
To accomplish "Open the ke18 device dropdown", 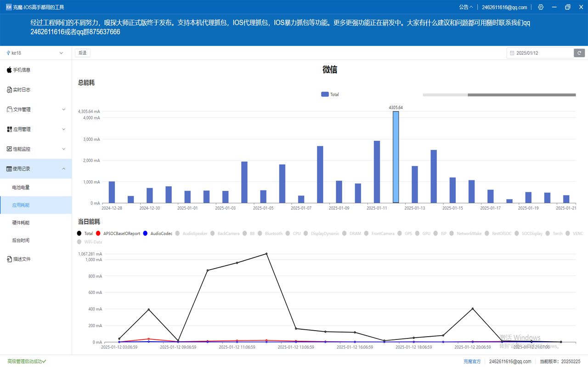I will pos(35,53).
